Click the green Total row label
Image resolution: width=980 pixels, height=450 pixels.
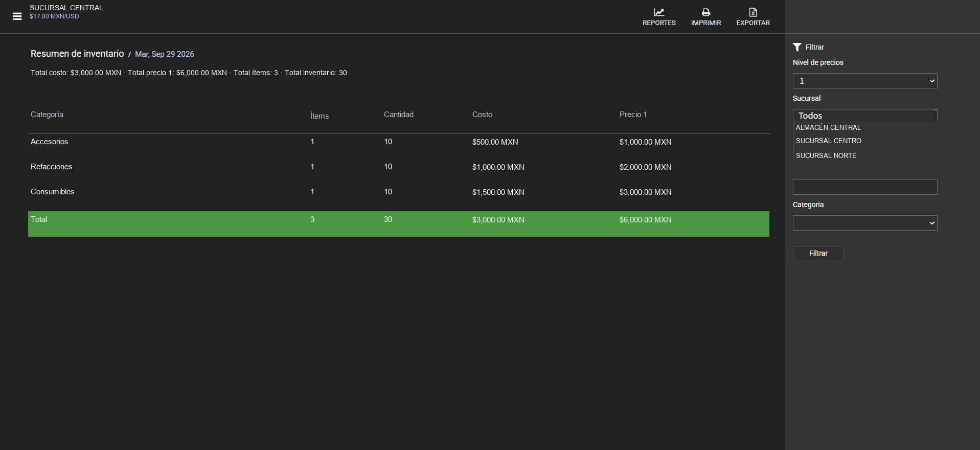[39, 219]
